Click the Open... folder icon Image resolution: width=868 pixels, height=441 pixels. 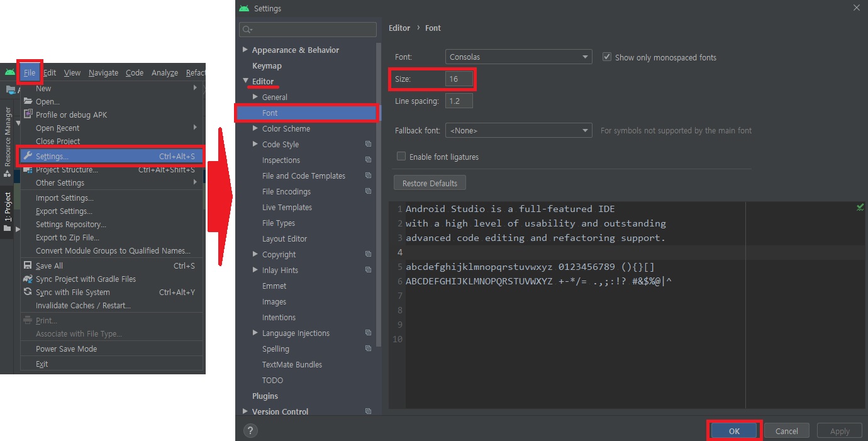[28, 101]
